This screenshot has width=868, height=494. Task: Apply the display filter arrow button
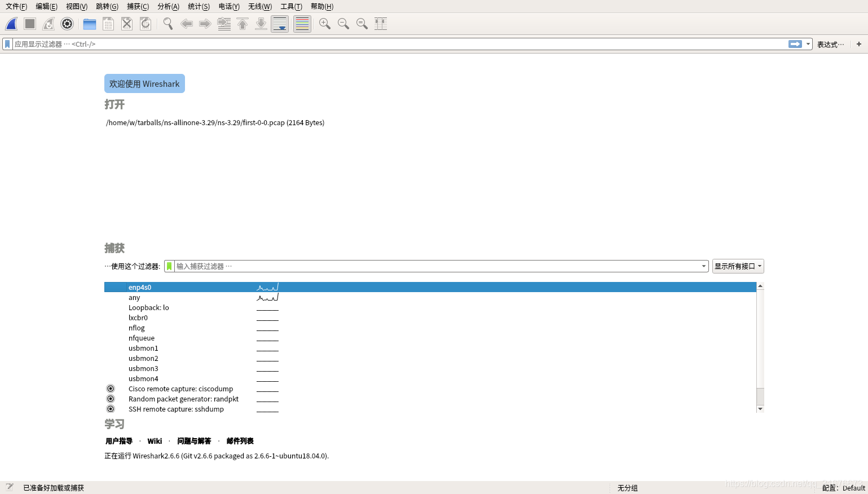pos(795,44)
